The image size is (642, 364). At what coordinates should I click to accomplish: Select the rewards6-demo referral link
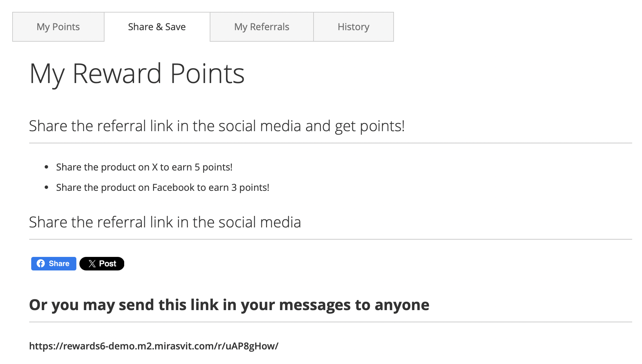click(153, 346)
